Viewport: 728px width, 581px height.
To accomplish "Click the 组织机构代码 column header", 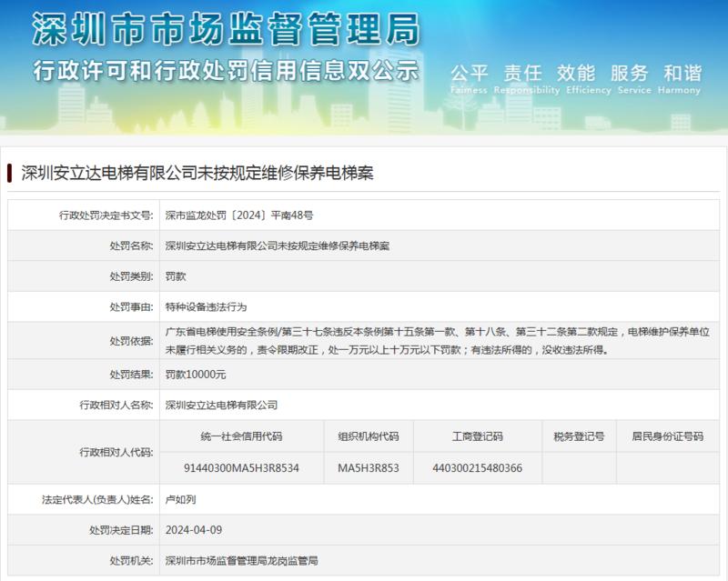I will [x=369, y=436].
